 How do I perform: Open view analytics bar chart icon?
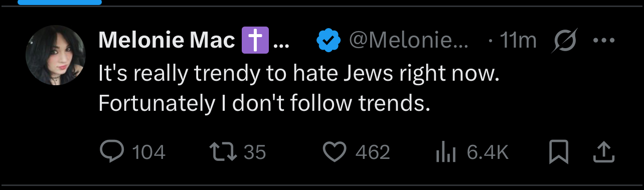(446, 152)
